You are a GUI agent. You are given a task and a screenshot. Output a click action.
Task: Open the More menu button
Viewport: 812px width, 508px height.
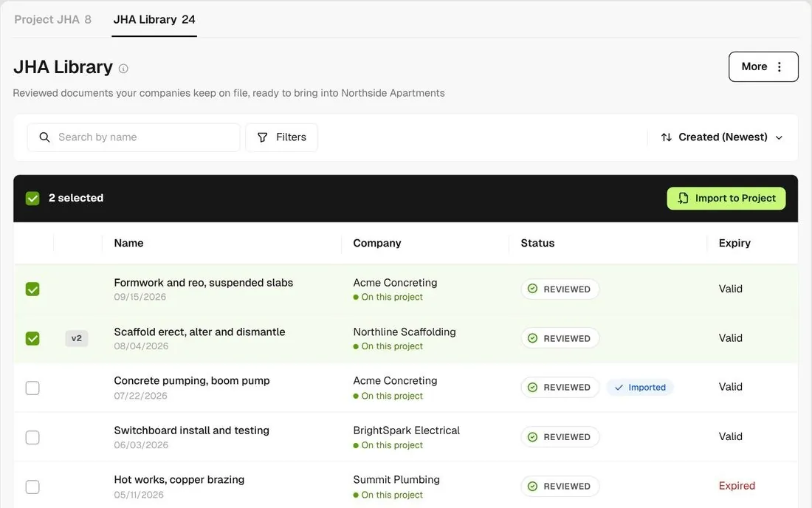[763, 66]
